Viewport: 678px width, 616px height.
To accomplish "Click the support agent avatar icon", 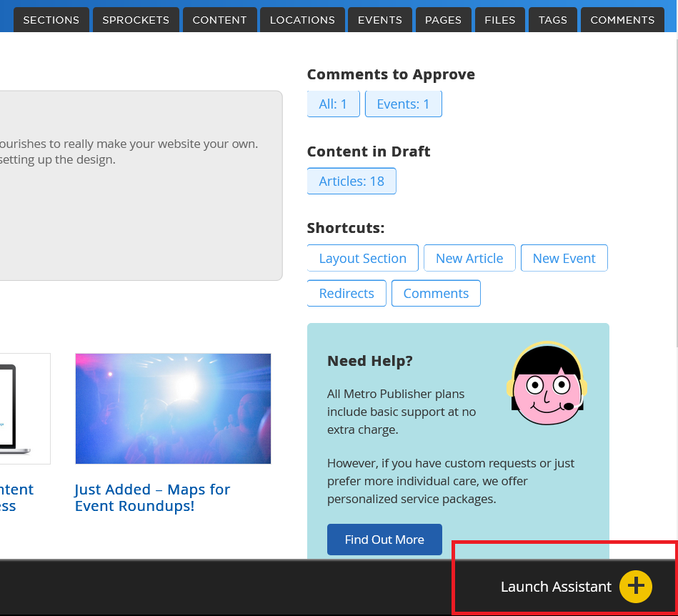I will pos(547,384).
